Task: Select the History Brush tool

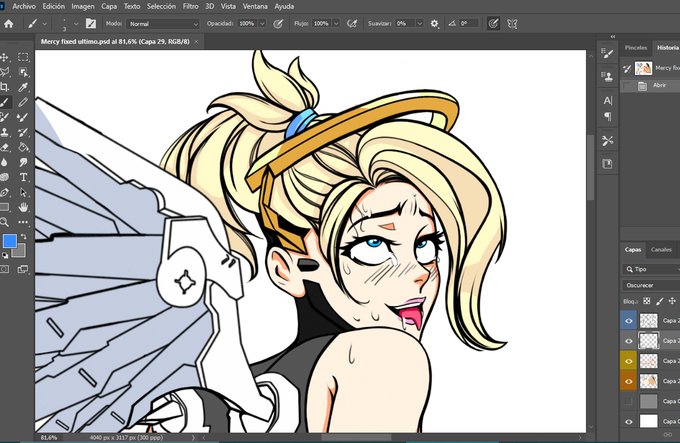Action: pos(23,132)
